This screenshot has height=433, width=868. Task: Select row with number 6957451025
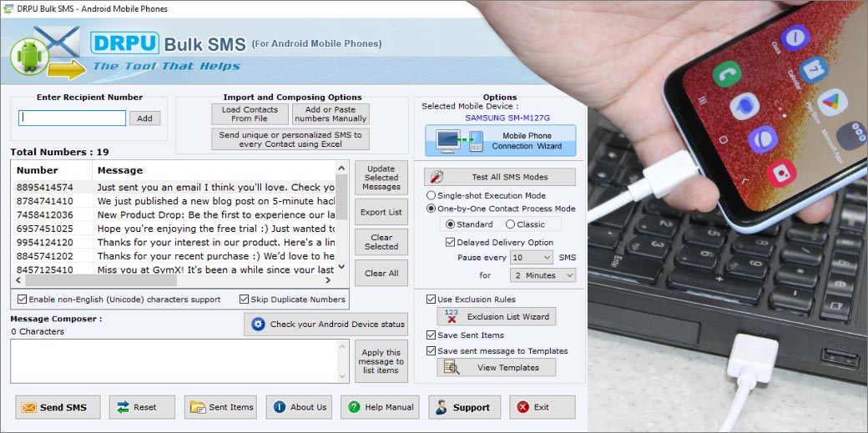174,229
